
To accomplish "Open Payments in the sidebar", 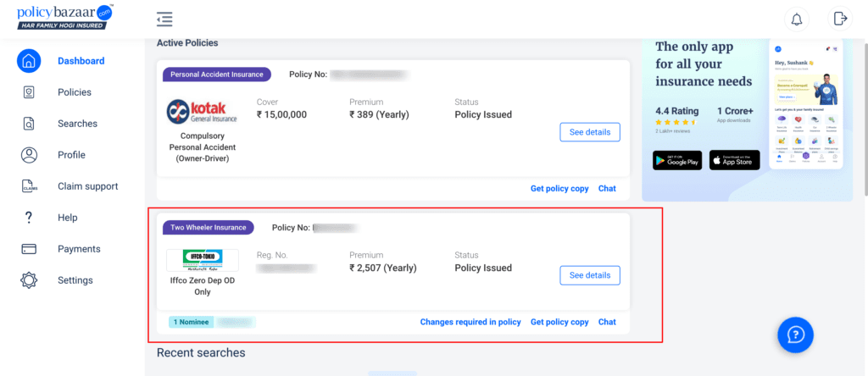I will coord(79,249).
